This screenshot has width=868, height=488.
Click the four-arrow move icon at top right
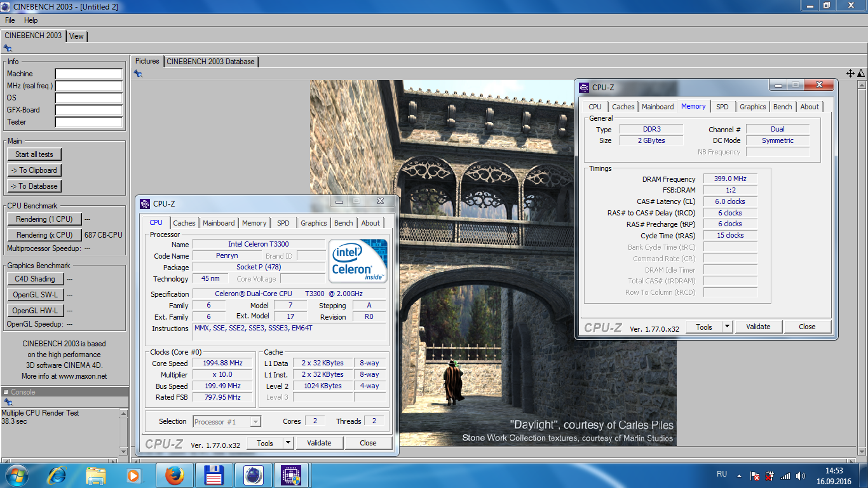click(x=850, y=74)
